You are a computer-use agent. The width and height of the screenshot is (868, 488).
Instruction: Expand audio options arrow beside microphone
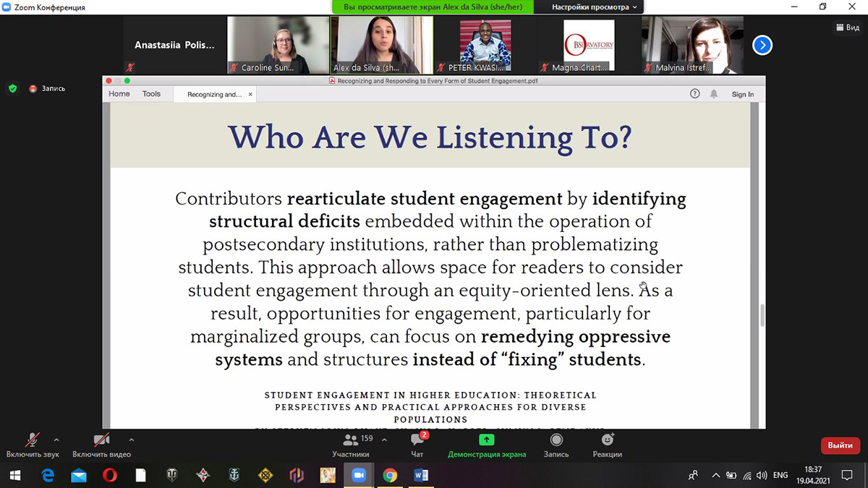(x=56, y=439)
